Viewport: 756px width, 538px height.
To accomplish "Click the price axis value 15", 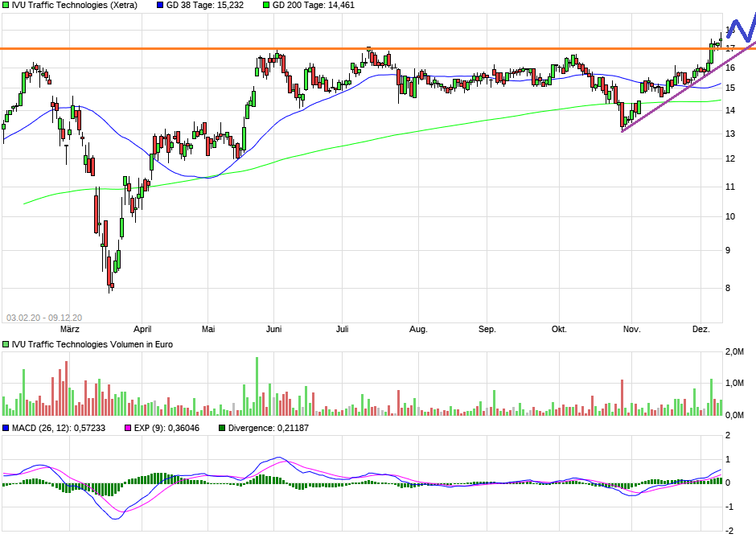I will [x=730, y=88].
